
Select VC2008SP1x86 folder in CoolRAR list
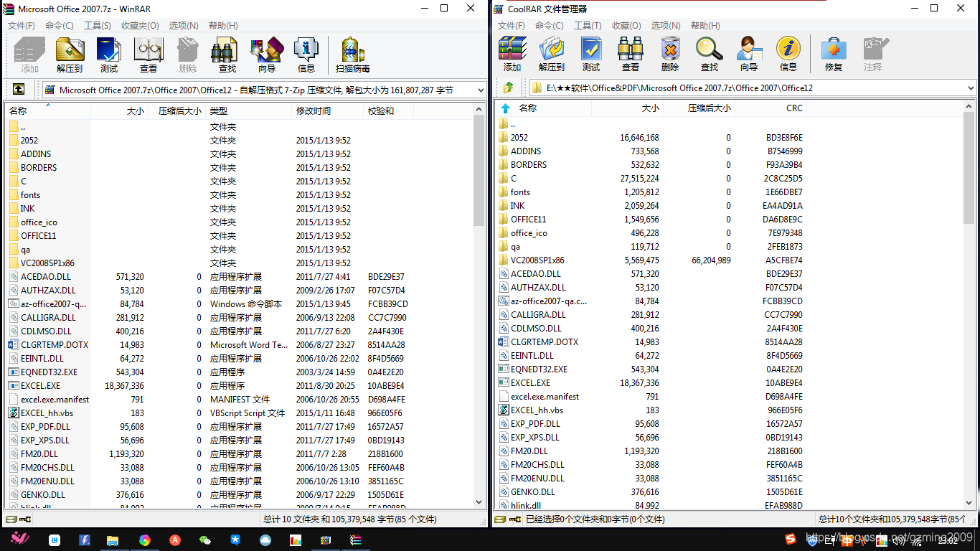(537, 260)
